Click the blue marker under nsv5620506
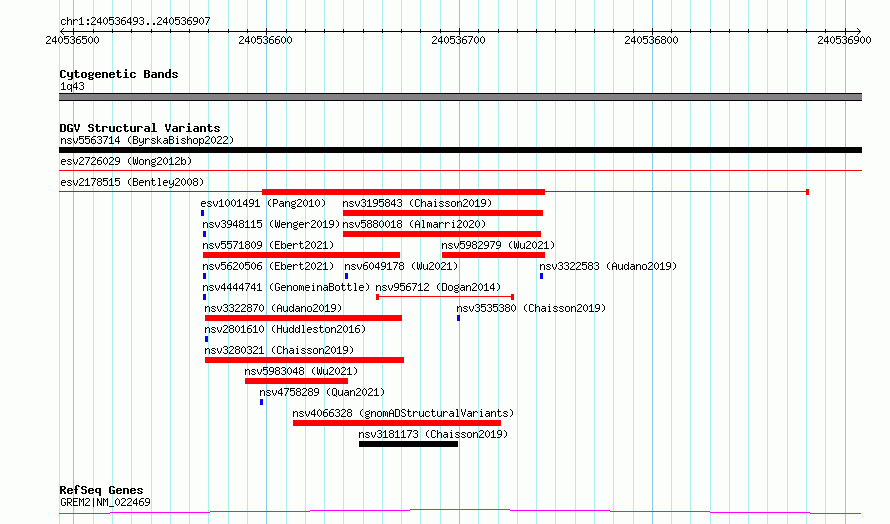 click(x=204, y=276)
